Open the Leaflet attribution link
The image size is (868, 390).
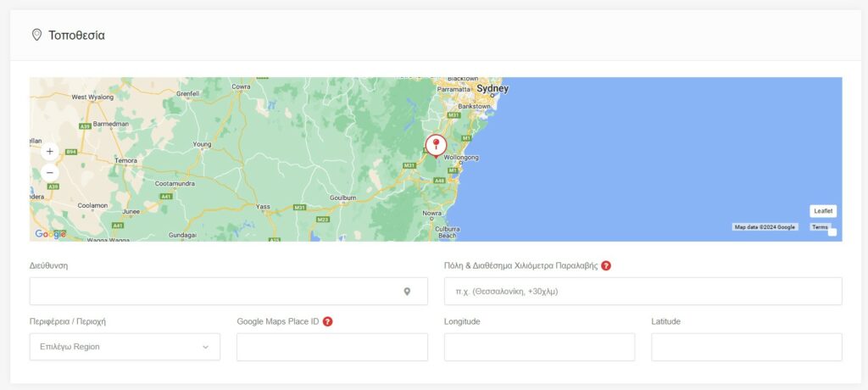(x=822, y=211)
